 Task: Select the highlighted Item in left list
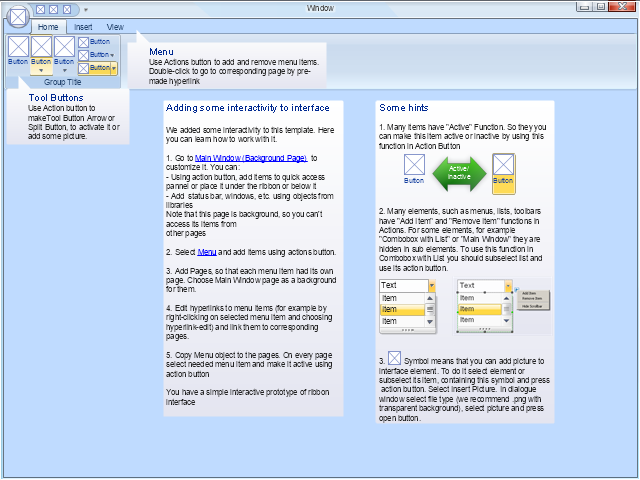(x=402, y=310)
